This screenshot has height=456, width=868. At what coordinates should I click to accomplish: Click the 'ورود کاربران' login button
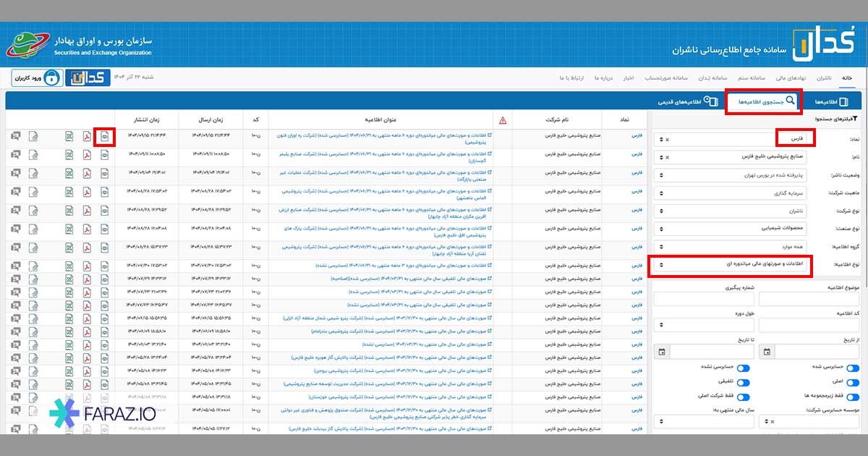point(36,77)
